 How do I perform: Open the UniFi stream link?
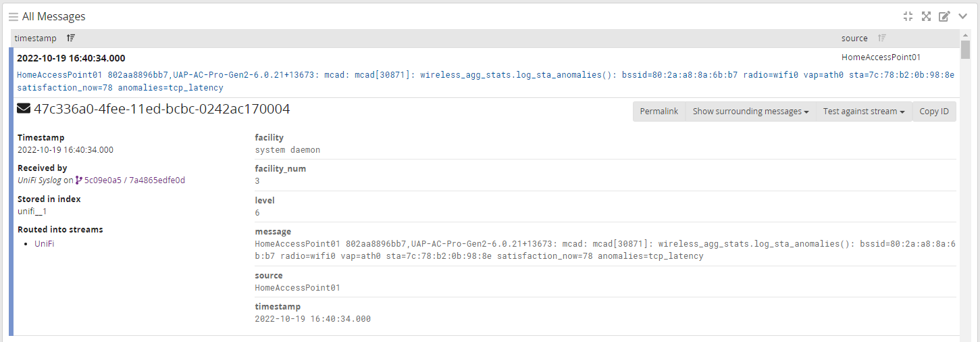coord(44,243)
